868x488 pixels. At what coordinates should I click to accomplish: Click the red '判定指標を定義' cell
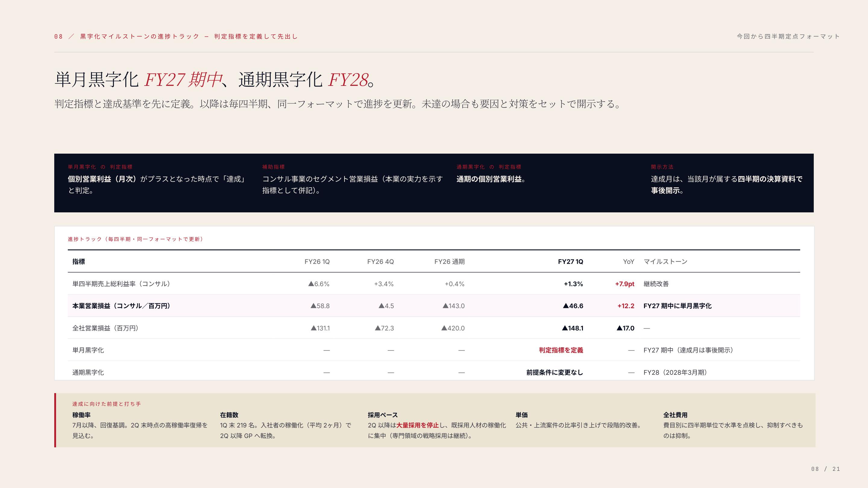[561, 350]
